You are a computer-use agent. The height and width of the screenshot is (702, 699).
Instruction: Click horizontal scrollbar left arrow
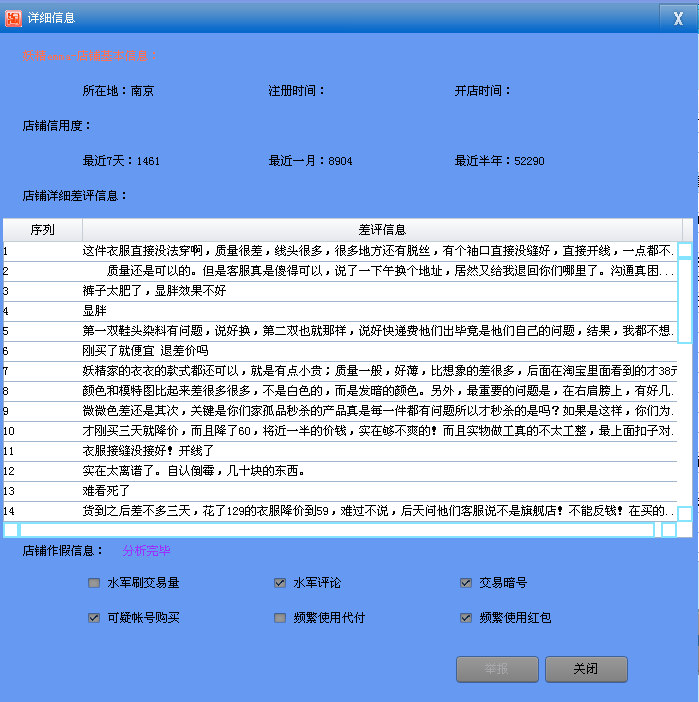pos(11,530)
